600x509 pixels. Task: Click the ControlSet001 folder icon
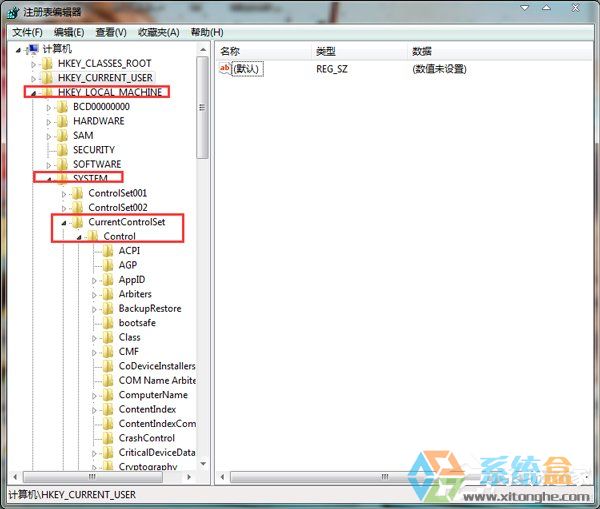(78, 193)
